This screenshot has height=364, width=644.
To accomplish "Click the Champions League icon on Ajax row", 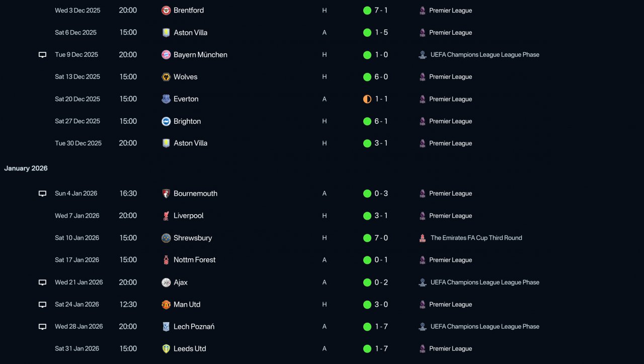I will click(x=423, y=282).
